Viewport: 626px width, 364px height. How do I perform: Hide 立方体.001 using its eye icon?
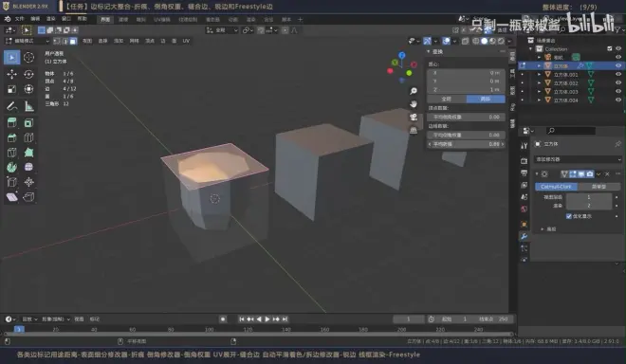[x=618, y=74]
